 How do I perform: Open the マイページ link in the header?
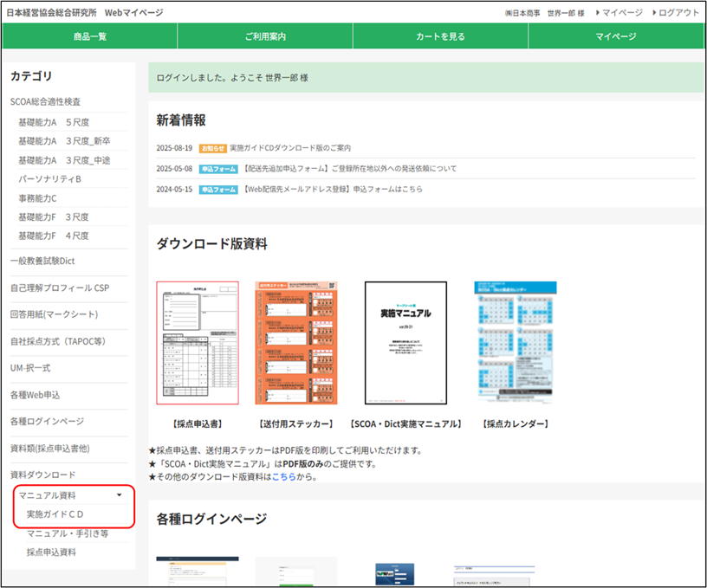pyautogui.click(x=622, y=13)
